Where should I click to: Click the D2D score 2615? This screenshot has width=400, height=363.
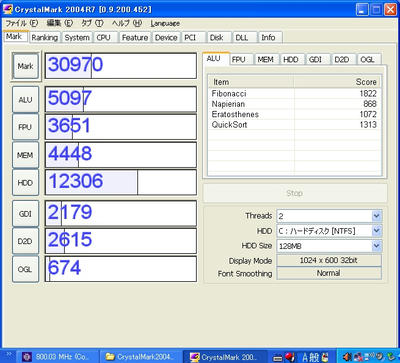pos(121,241)
